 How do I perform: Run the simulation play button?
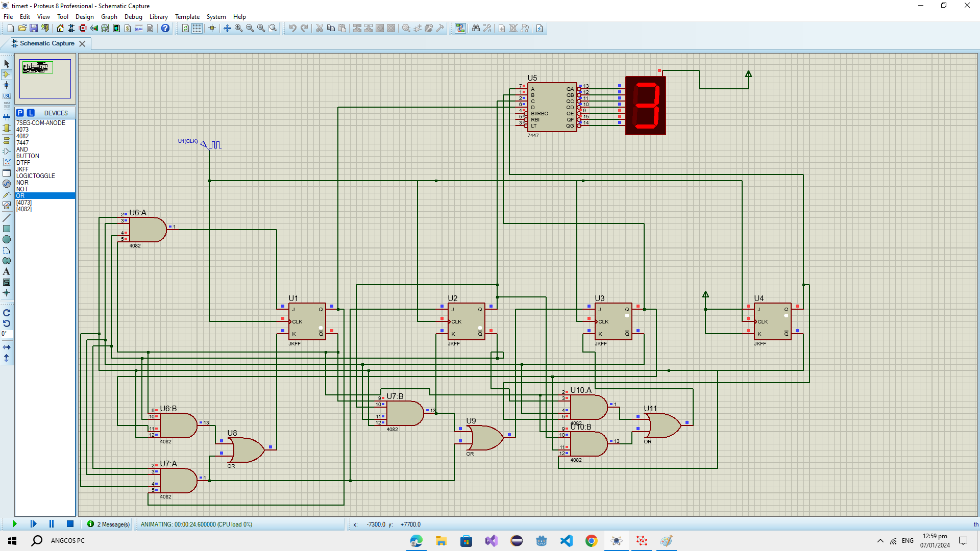pos(14,524)
